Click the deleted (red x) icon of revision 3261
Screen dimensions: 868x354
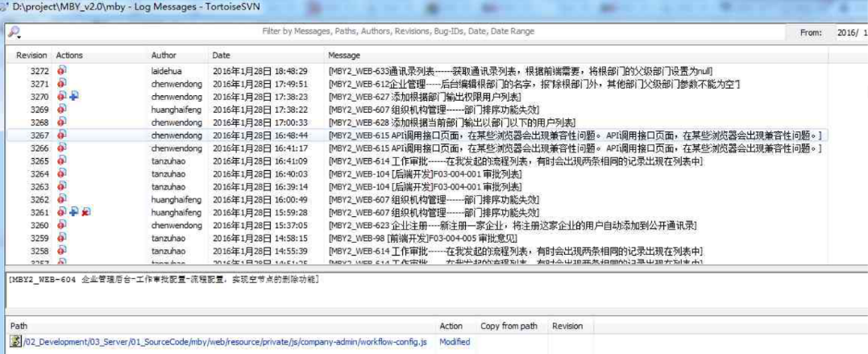tap(86, 212)
